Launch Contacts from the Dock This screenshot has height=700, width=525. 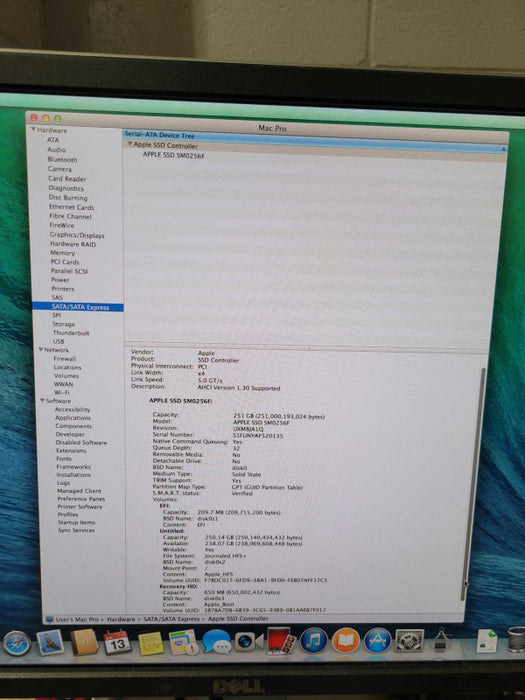(x=83, y=642)
